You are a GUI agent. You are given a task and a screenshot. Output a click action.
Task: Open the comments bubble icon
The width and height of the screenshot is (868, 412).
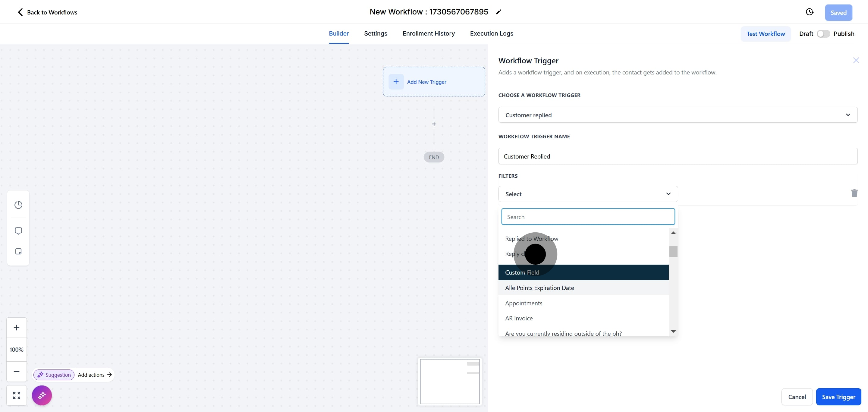pyautogui.click(x=18, y=231)
